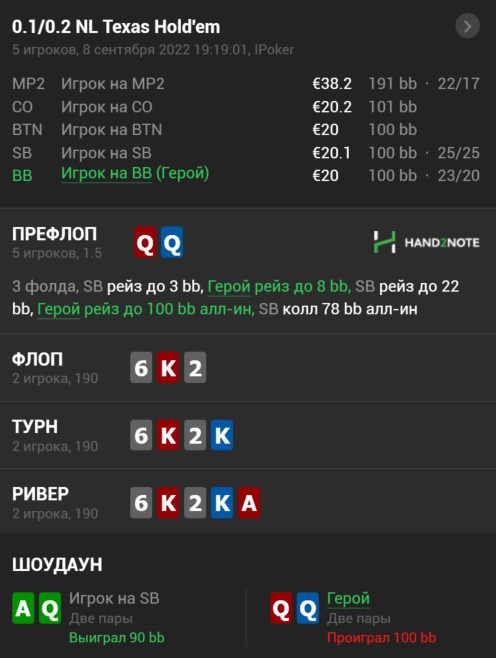
Task: Click the hand title '0.1/0.2 NL Texas Hold'em'
Action: [116, 26]
